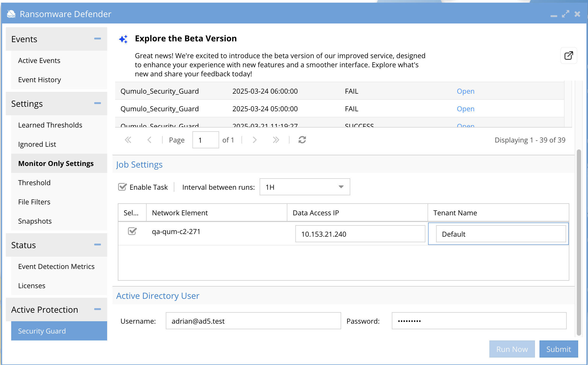588x365 pixels.
Task: Click the Active Directory User heading
Action: [158, 296]
